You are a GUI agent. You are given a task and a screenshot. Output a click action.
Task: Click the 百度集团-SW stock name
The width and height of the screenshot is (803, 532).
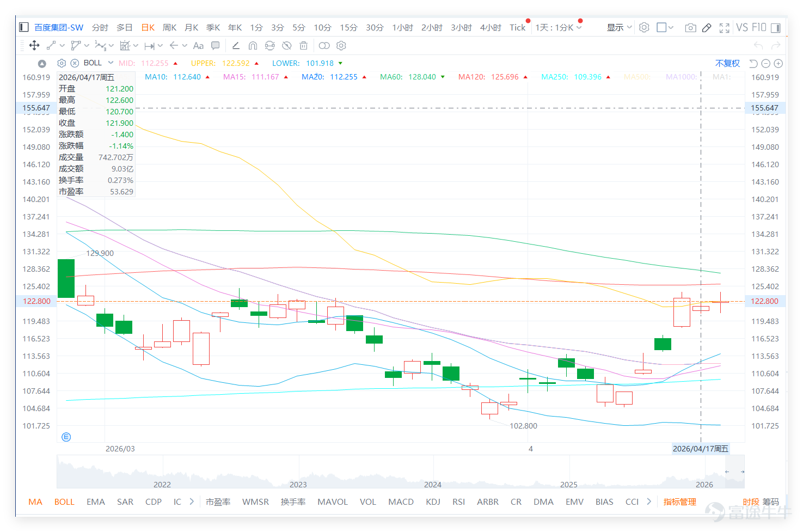click(x=59, y=28)
